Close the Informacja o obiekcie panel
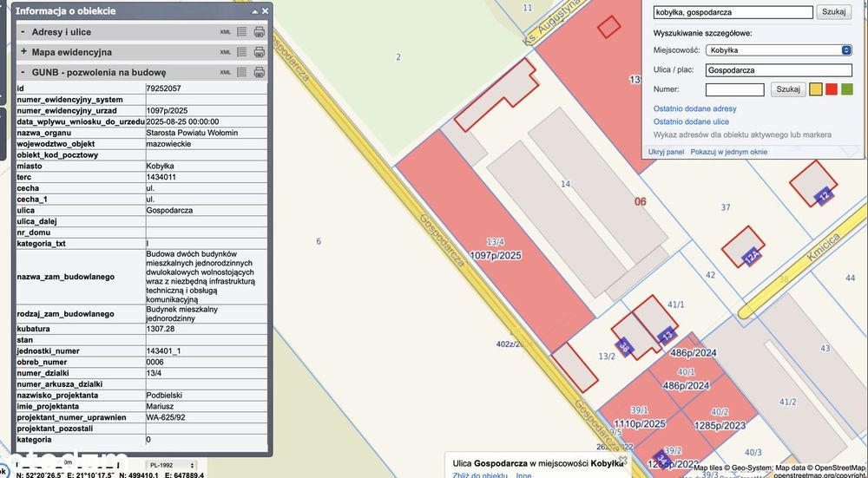 coord(265,11)
